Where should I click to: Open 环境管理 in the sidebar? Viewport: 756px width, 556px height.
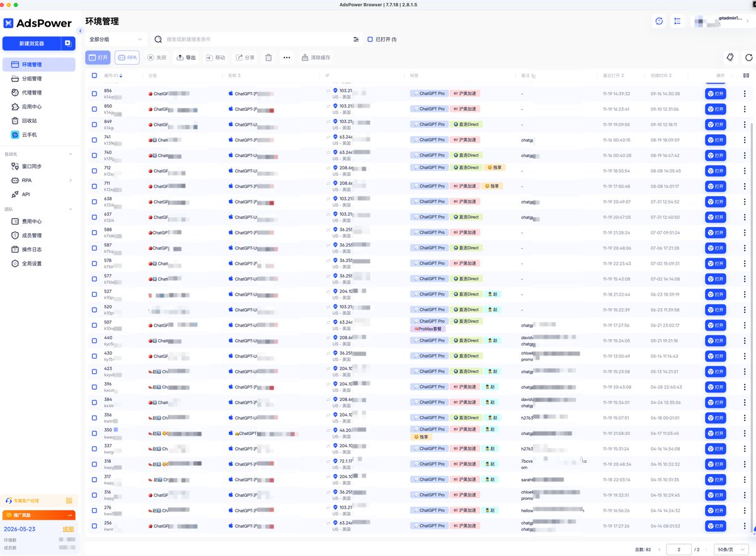coord(39,64)
